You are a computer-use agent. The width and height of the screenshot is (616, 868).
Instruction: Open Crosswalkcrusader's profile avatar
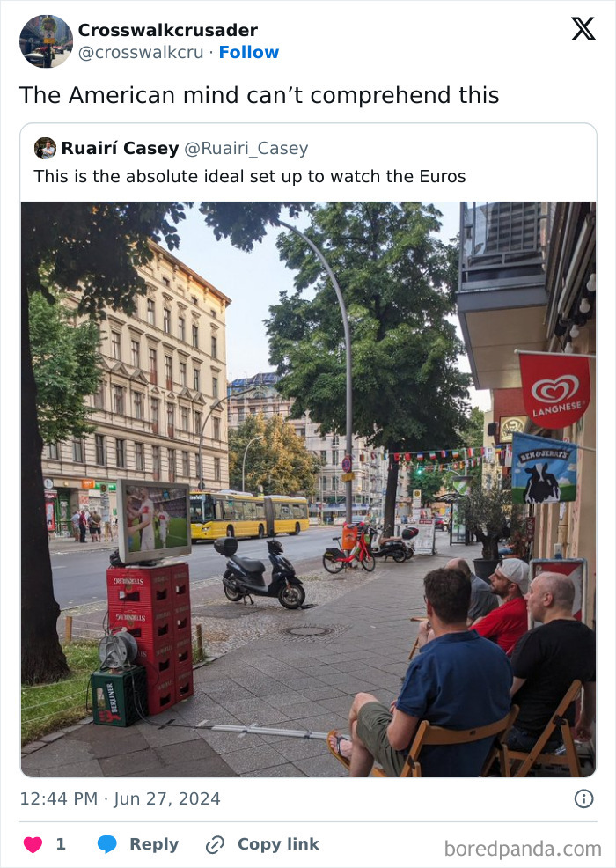(x=46, y=41)
